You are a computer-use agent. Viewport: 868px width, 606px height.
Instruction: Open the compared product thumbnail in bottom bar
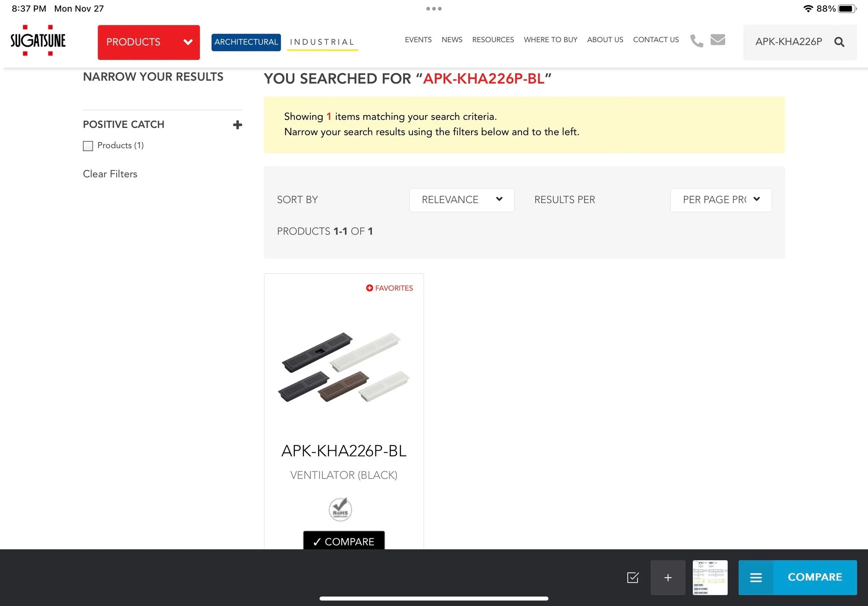pyautogui.click(x=710, y=578)
